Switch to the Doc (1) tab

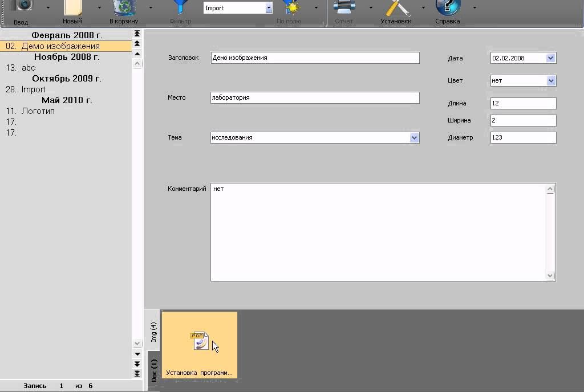[x=154, y=370]
